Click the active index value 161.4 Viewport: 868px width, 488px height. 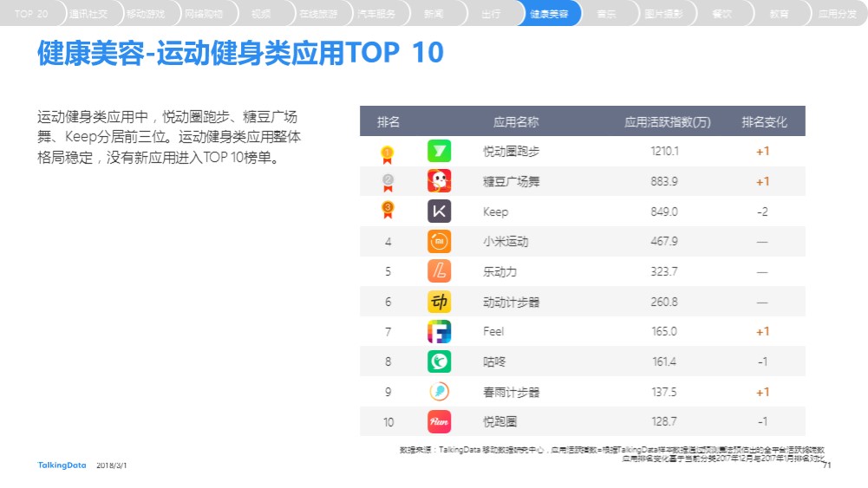(x=664, y=361)
